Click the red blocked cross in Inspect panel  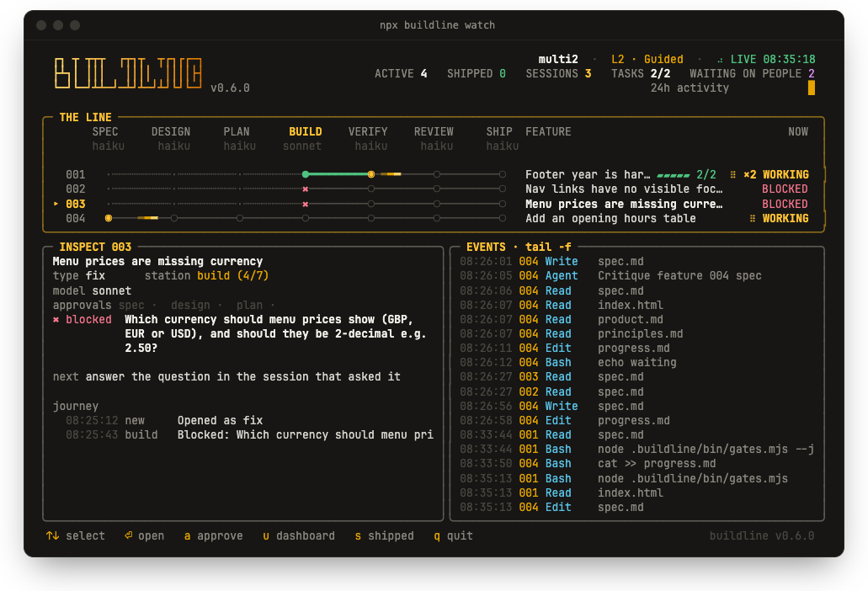pyautogui.click(x=56, y=320)
